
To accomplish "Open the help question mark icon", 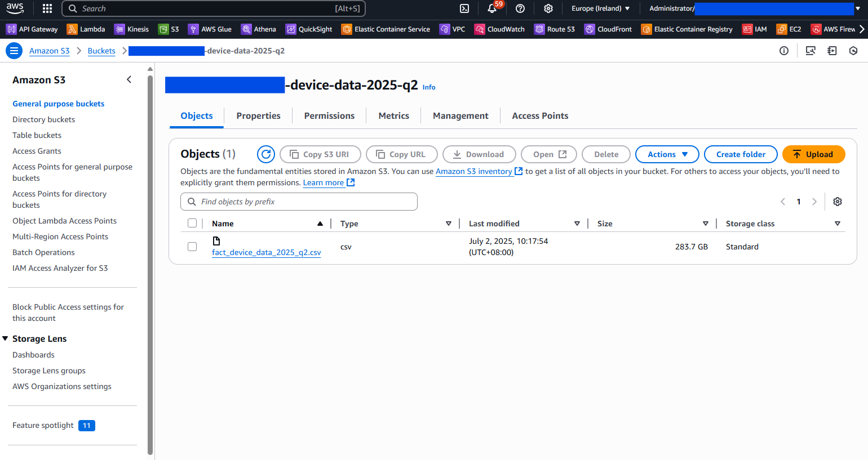I will click(x=520, y=8).
